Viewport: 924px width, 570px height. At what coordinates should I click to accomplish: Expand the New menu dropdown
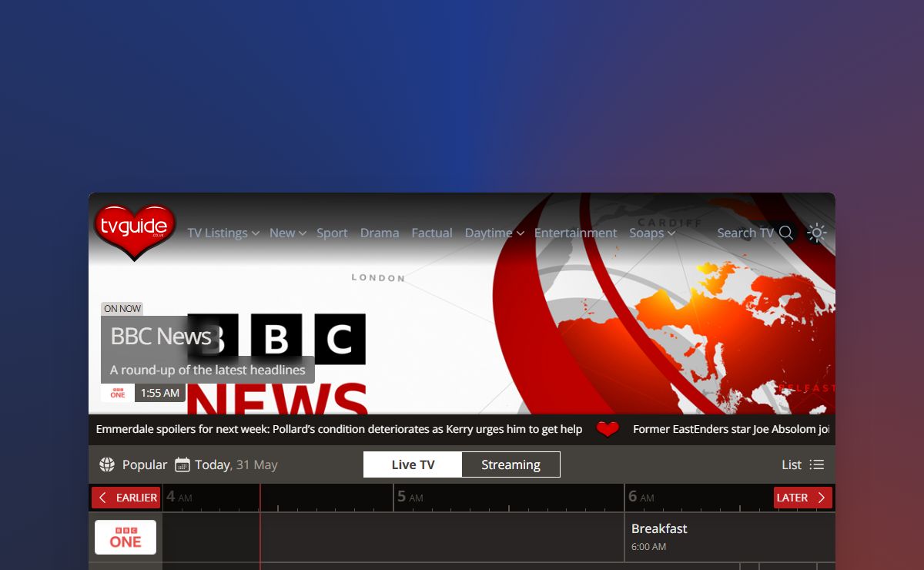288,233
